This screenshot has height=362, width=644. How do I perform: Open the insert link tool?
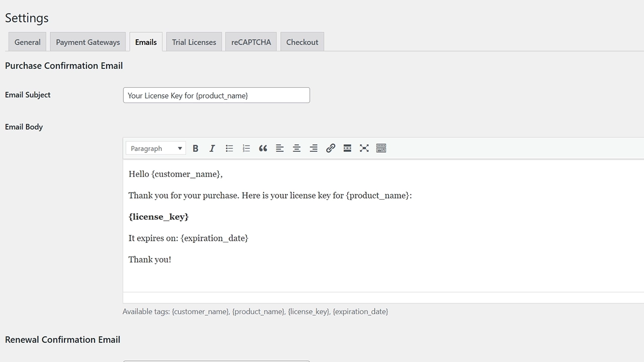click(x=331, y=148)
